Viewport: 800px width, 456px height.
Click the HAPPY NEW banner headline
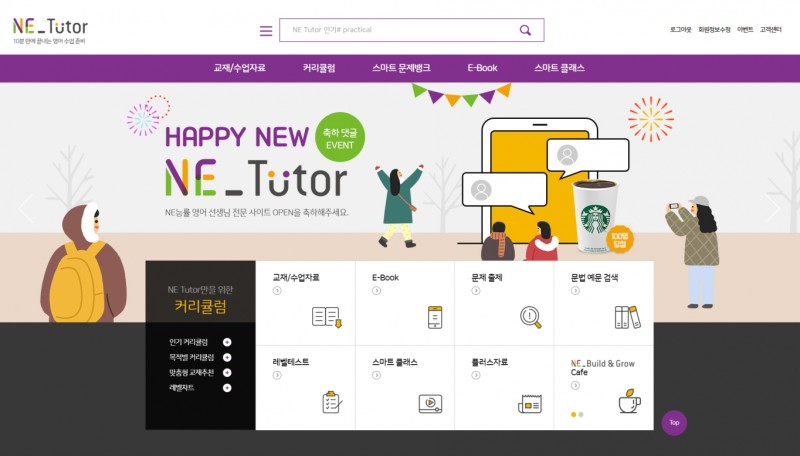[x=237, y=137]
